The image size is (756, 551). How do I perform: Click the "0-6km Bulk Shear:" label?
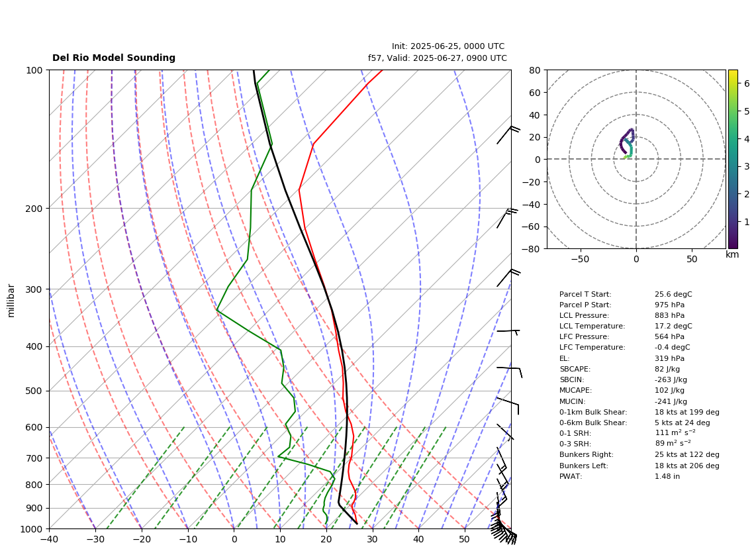593,423
